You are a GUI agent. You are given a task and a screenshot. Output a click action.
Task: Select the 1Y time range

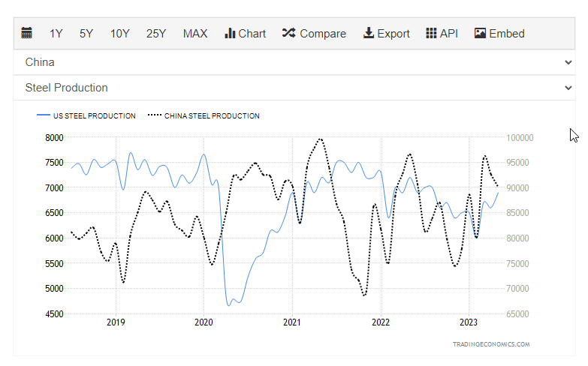[56, 33]
